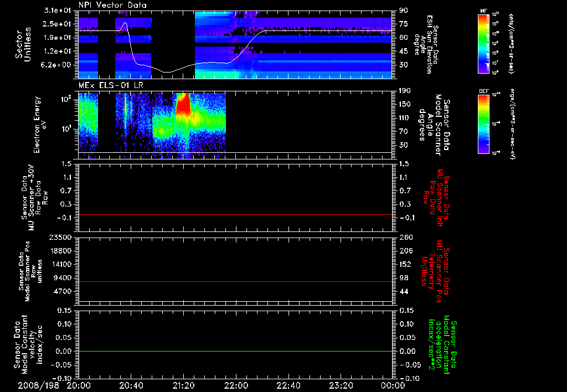Viewport: 567px width, 392px height.
Task: Click the 1.2e+01 sector tick label
Action: click(58, 51)
